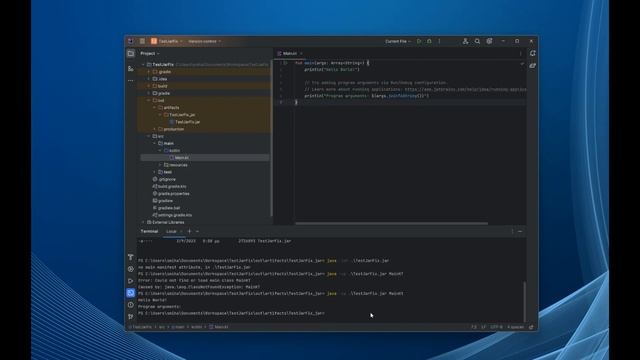Viewport: 640px width, 360px height.
Task: Collapse the src folder chevron
Action: (149, 136)
